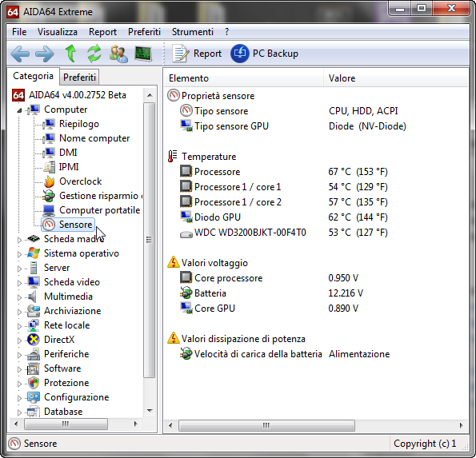
Task: Open the ? help menu
Action: [x=226, y=32]
